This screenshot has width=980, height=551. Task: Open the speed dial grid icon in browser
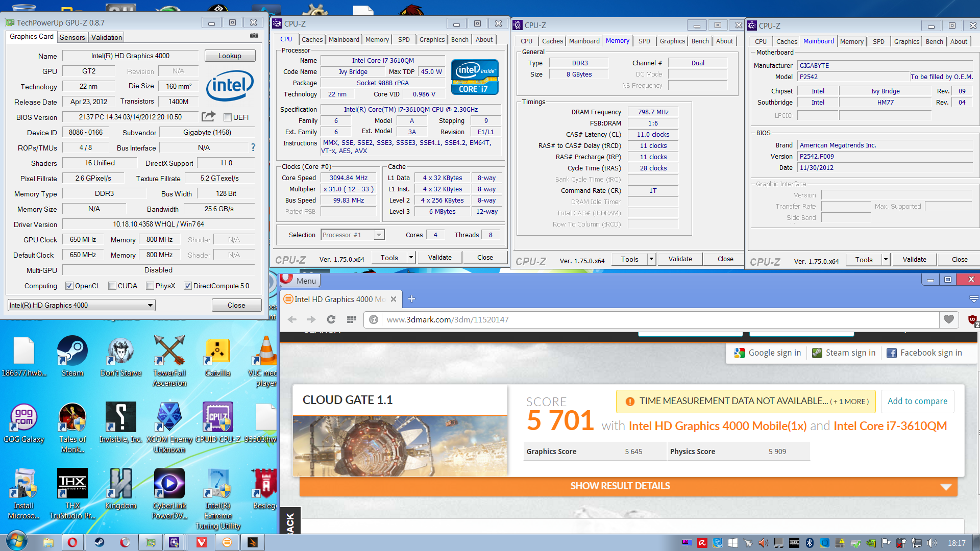[351, 319]
